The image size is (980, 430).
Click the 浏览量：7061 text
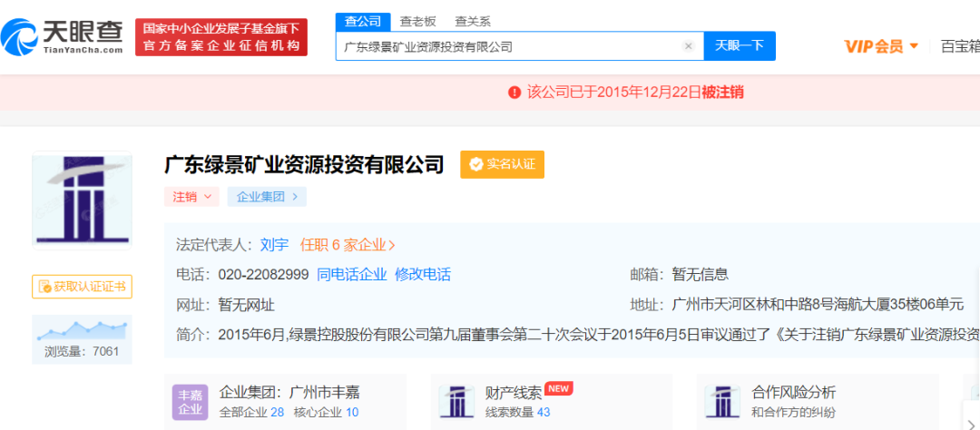click(x=82, y=351)
